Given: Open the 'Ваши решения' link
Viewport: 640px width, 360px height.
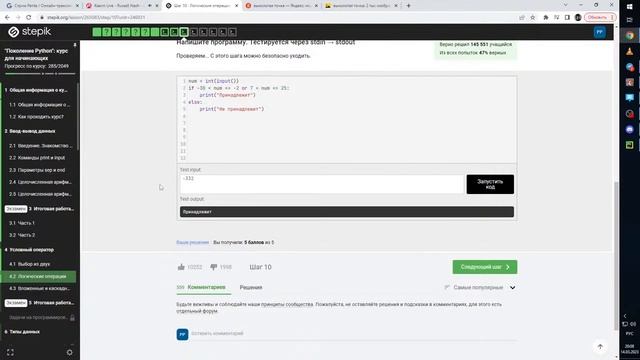Looking at the screenshot, I should click(192, 242).
